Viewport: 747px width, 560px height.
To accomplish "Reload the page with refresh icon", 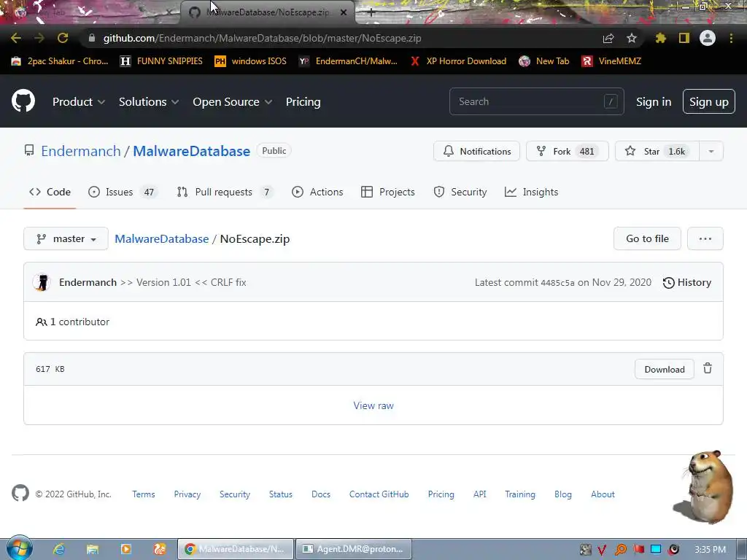I will click(x=63, y=38).
